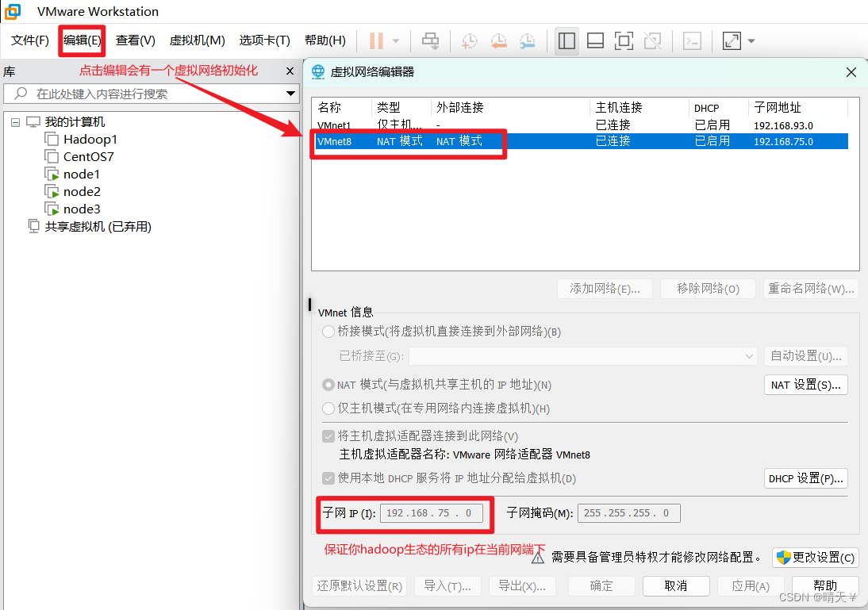Click the globe icon of 虚拟网络编辑器
The image size is (868, 610).
pyautogui.click(x=318, y=72)
